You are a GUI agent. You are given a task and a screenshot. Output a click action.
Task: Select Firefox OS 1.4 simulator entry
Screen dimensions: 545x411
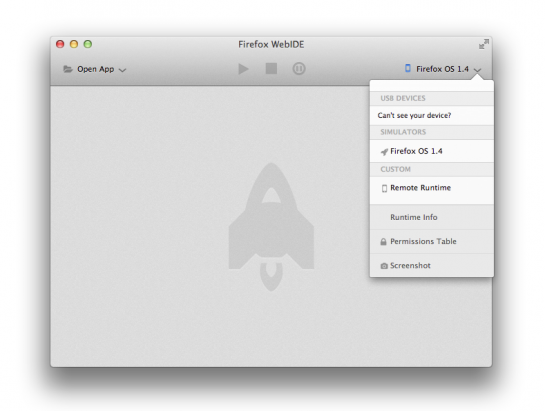coord(432,151)
